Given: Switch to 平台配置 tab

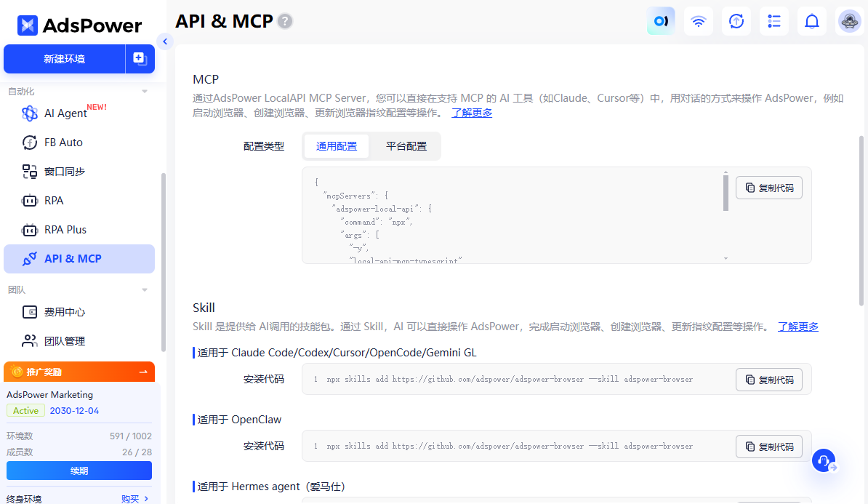Looking at the screenshot, I should [x=406, y=146].
